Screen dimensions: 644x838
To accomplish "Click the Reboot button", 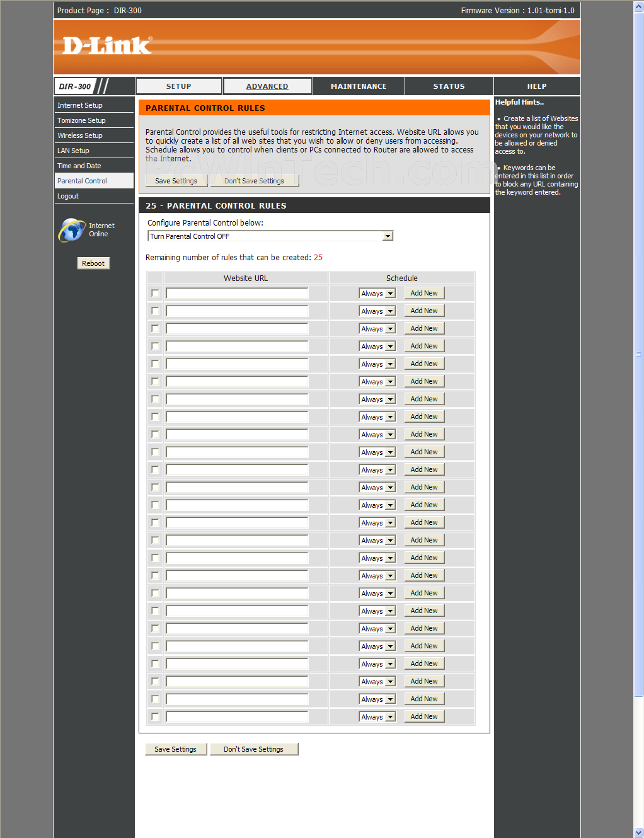I will click(93, 263).
